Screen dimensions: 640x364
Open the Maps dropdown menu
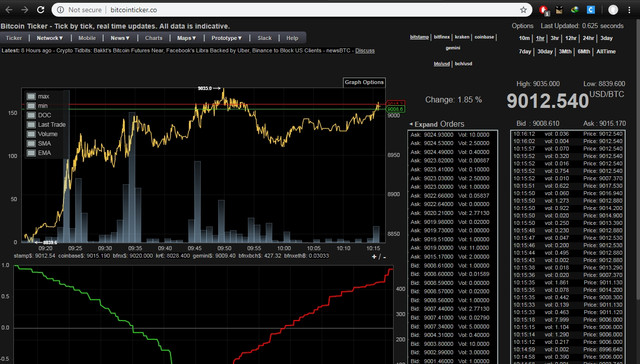(187, 38)
